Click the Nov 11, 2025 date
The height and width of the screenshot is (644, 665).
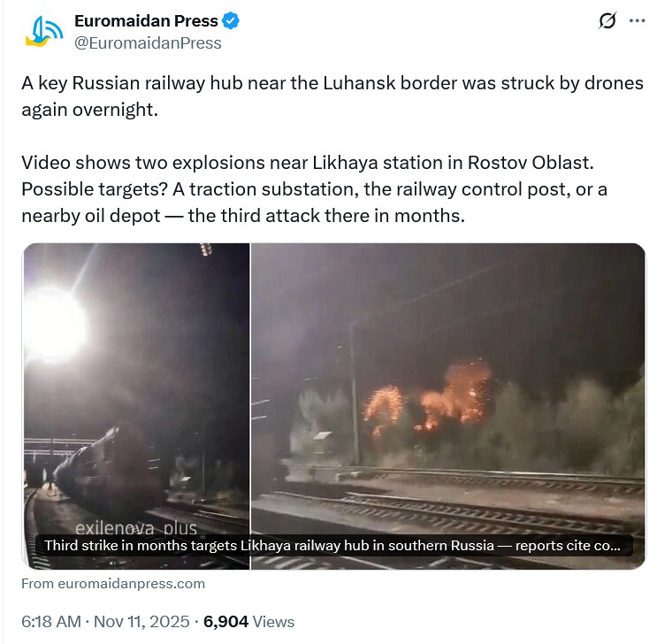(x=141, y=622)
